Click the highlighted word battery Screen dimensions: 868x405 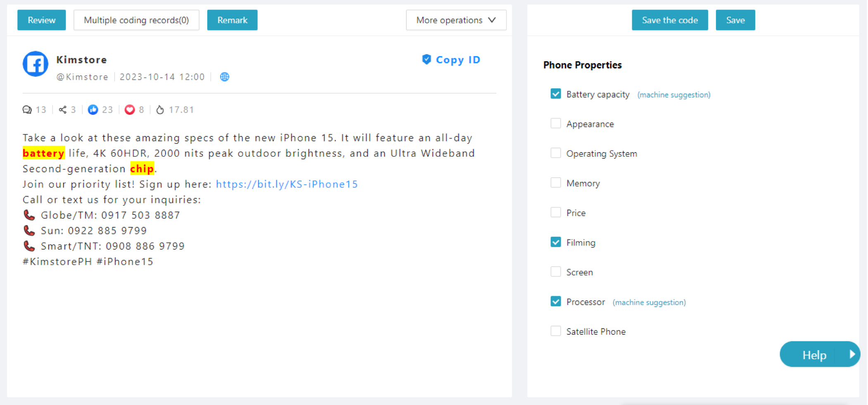(x=43, y=153)
